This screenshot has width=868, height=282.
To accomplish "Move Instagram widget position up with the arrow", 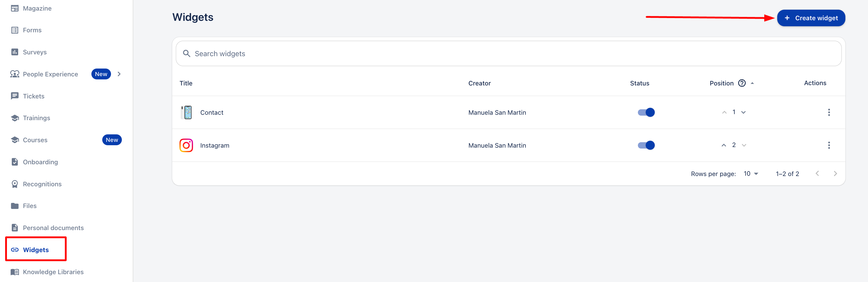I will [x=724, y=146].
